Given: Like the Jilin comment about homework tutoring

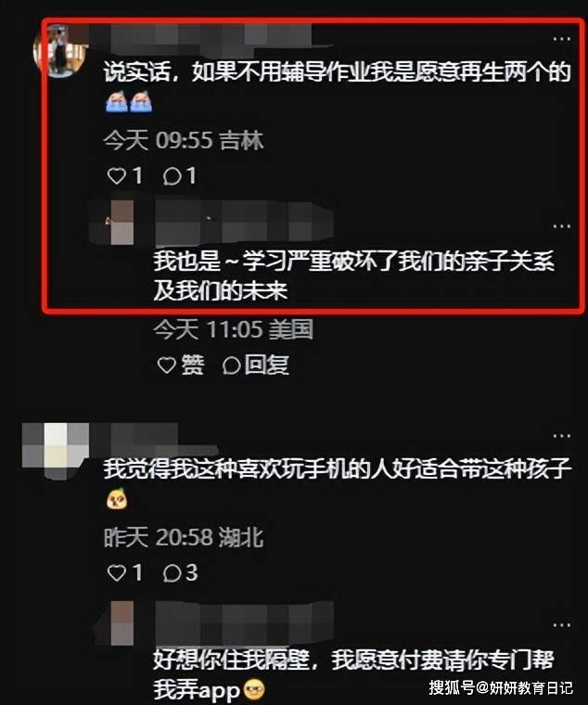Looking at the screenshot, I should pos(124,175).
